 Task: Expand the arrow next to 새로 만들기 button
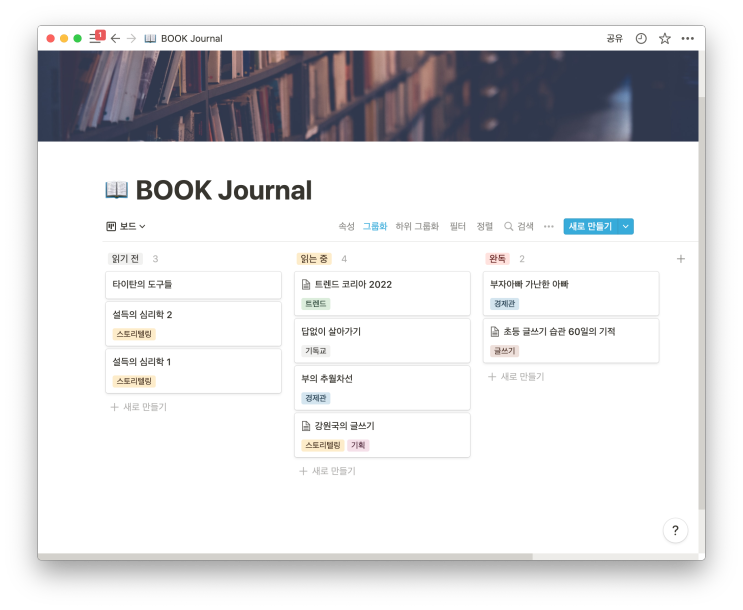(625, 227)
